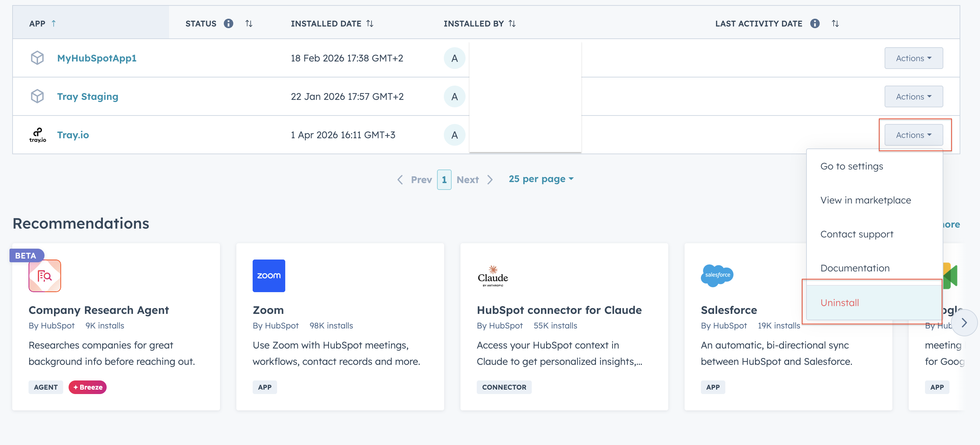The width and height of the screenshot is (980, 445).
Task: Open Actions menu for MyHubSpotApp1
Action: click(x=913, y=58)
